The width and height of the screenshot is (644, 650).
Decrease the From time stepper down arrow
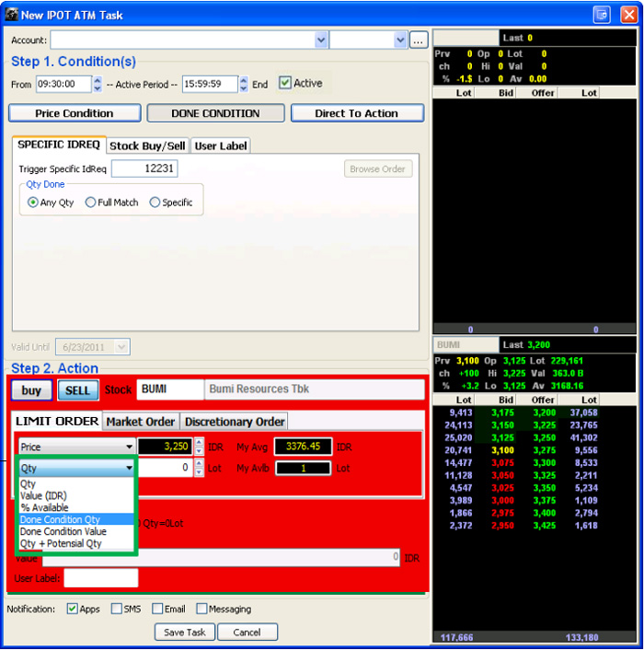(97, 87)
